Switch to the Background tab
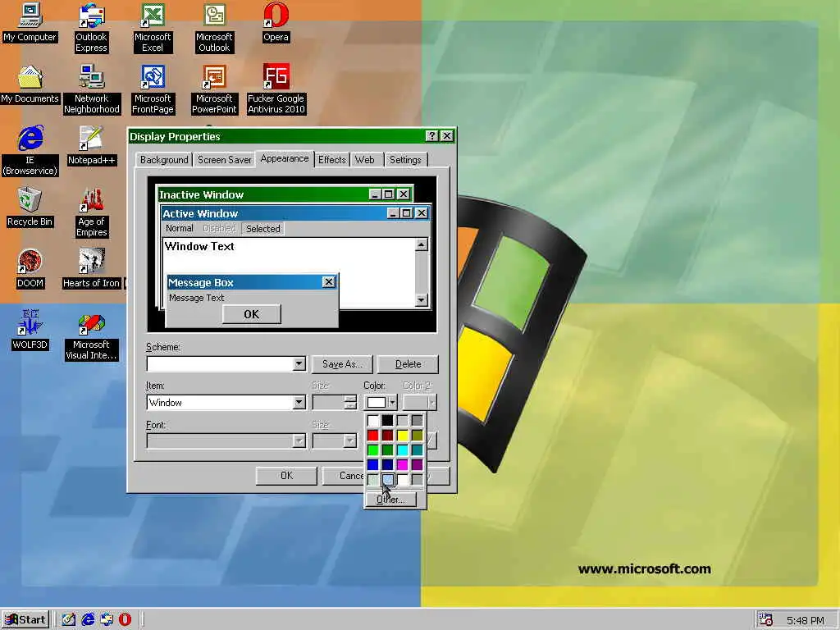This screenshot has width=840, height=630. click(164, 160)
